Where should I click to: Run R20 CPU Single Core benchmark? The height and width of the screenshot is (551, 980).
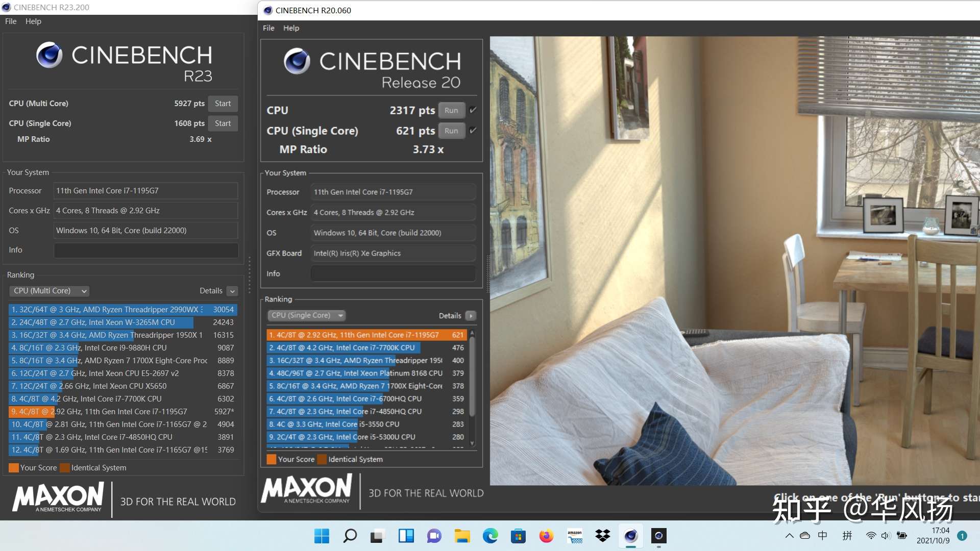(x=451, y=131)
